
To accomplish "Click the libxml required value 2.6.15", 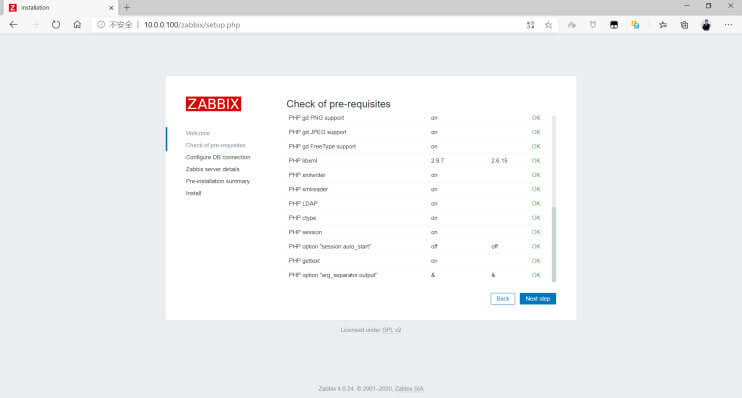I will click(499, 161).
